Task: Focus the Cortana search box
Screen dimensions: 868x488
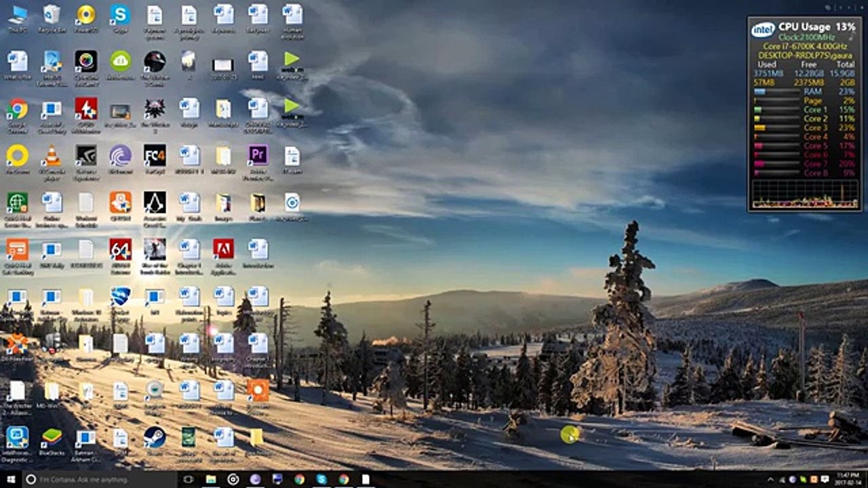Action: [99, 479]
